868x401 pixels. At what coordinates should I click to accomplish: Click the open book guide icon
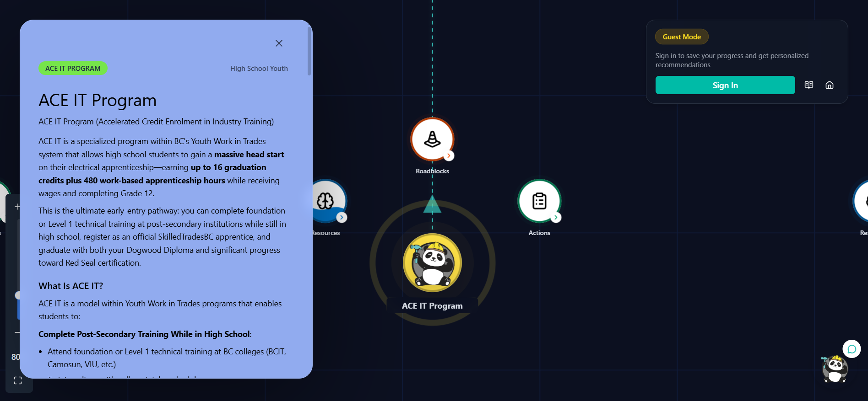808,85
